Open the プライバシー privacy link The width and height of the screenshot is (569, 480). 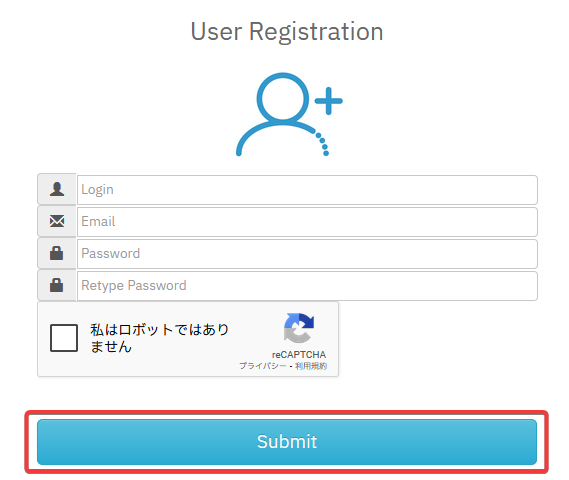pyautogui.click(x=263, y=366)
